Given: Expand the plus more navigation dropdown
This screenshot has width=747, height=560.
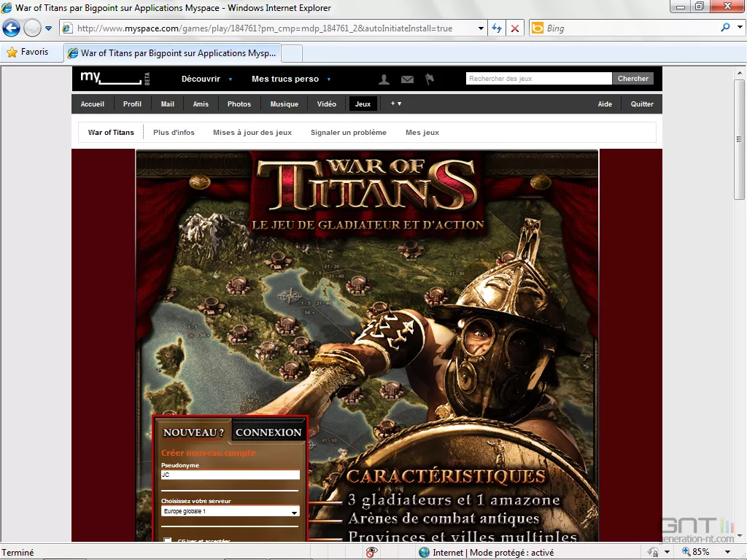Looking at the screenshot, I should (x=396, y=104).
